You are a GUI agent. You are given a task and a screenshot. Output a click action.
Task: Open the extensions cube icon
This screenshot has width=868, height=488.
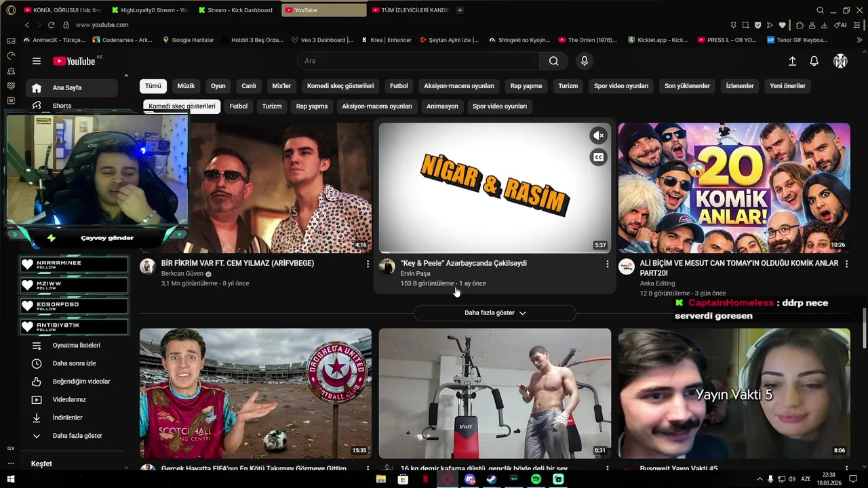800,25
